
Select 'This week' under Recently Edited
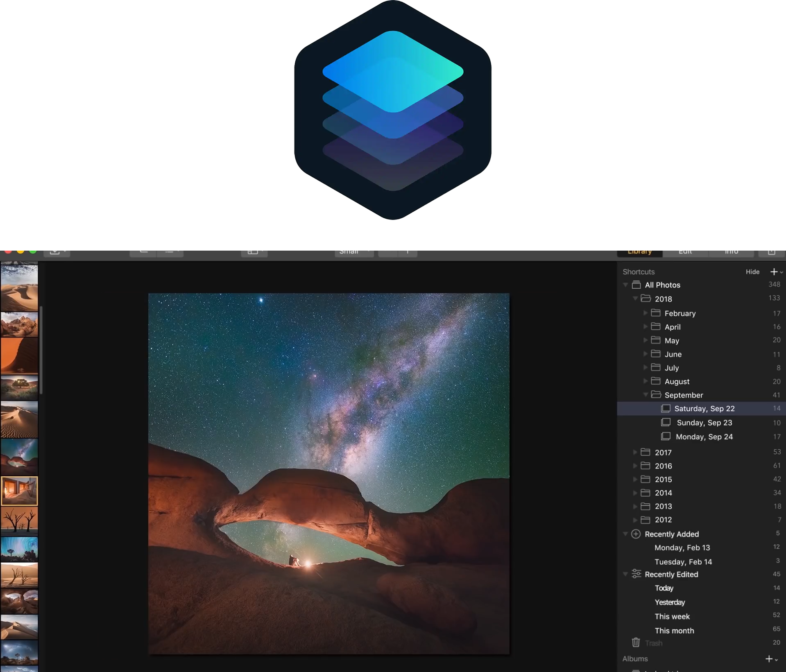pyautogui.click(x=672, y=616)
